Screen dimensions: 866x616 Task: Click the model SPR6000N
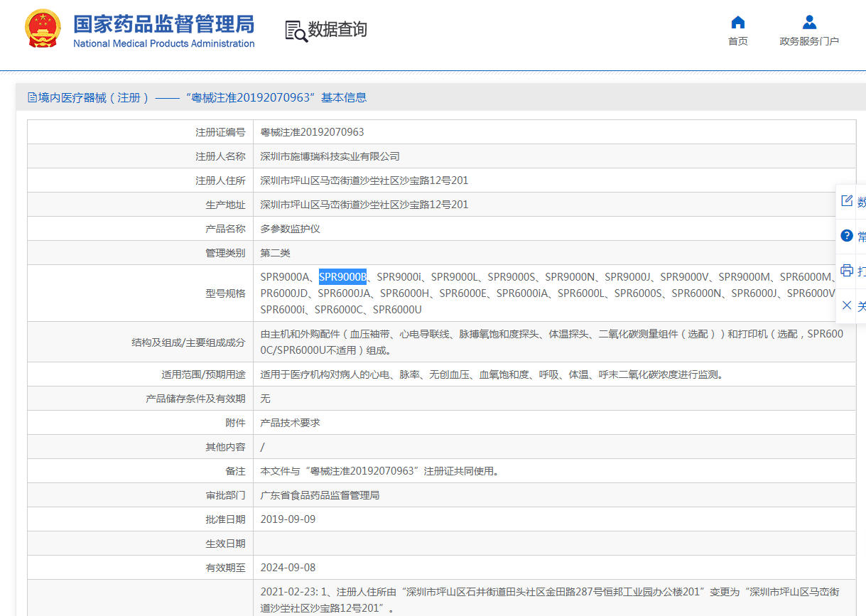[697, 293]
